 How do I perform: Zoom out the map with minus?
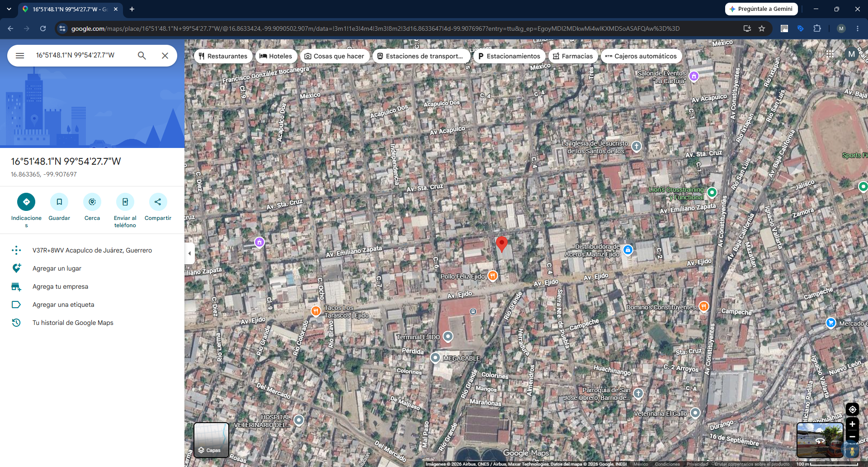852,437
